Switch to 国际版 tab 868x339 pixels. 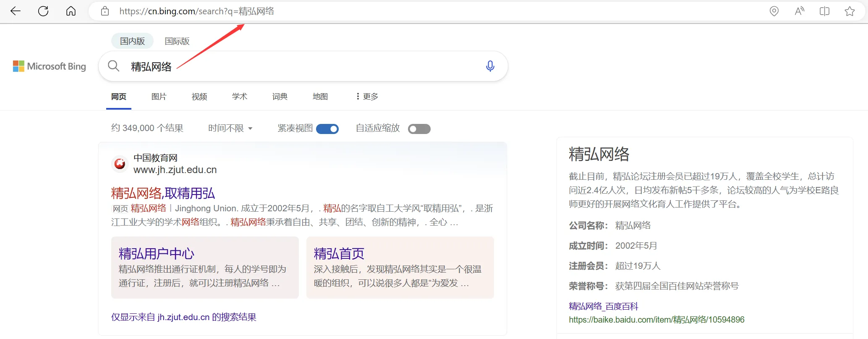pos(177,41)
